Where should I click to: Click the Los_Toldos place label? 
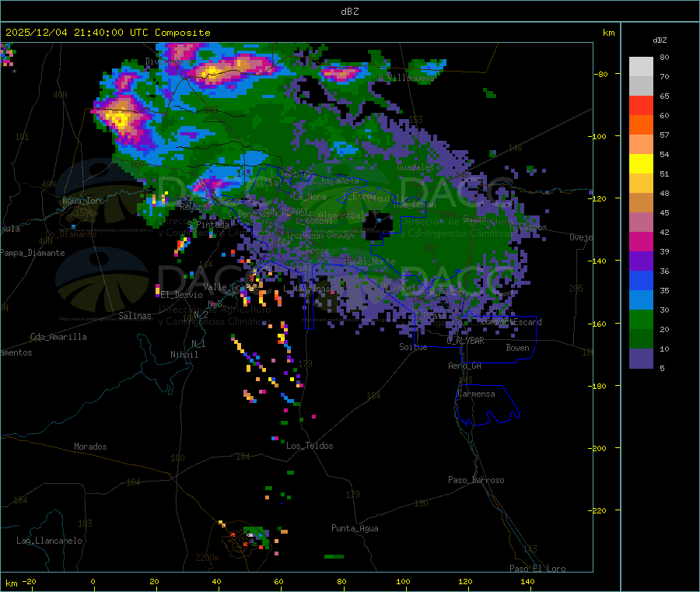click(310, 446)
